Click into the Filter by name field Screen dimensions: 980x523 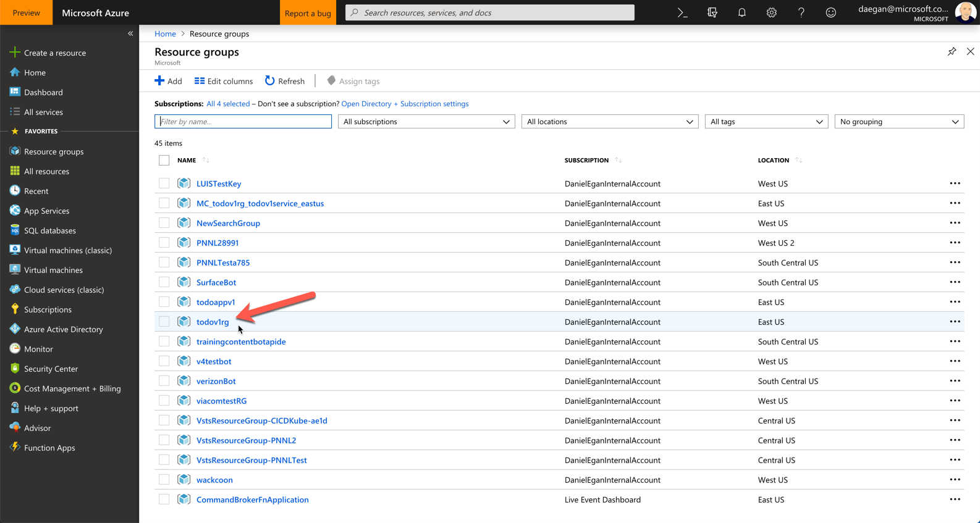pos(243,122)
